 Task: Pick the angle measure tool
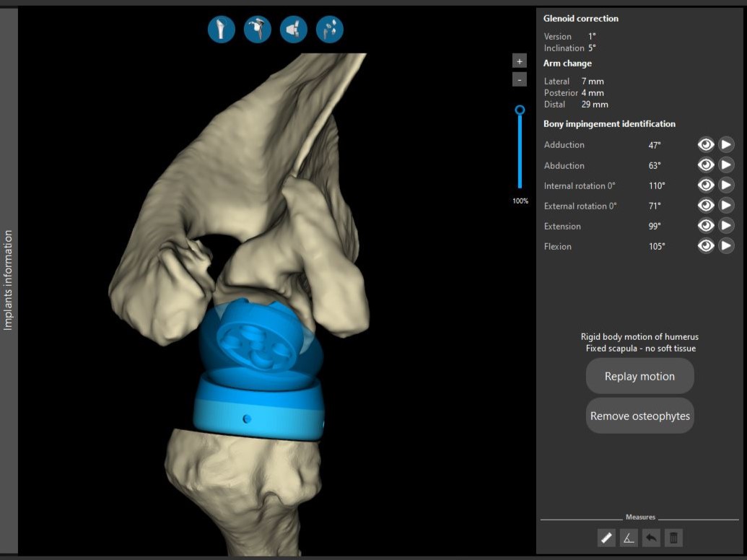pyautogui.click(x=629, y=538)
